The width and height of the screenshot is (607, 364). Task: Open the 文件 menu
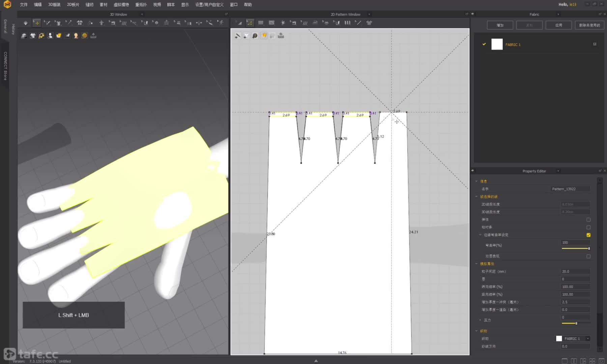(x=24, y=5)
